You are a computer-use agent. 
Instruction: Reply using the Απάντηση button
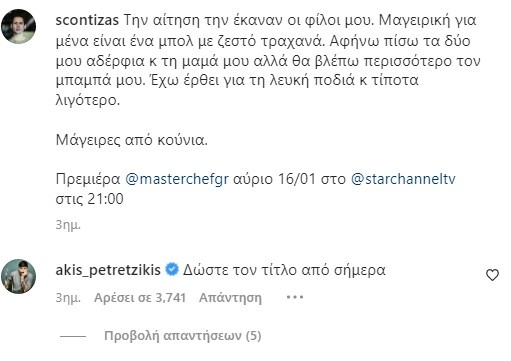click(230, 297)
